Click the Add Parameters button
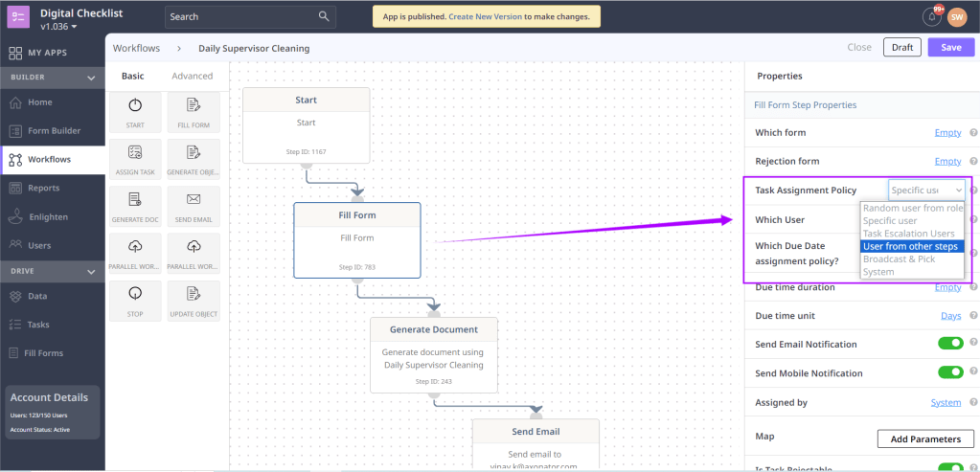980x472 pixels. (924, 438)
